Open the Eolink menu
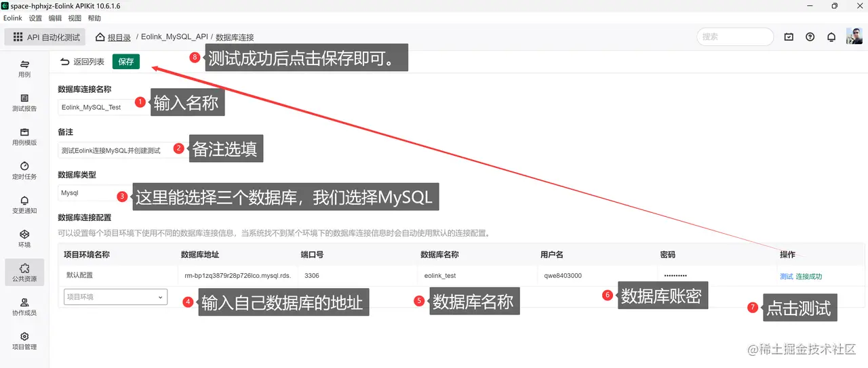868x368 pixels. 13,18
